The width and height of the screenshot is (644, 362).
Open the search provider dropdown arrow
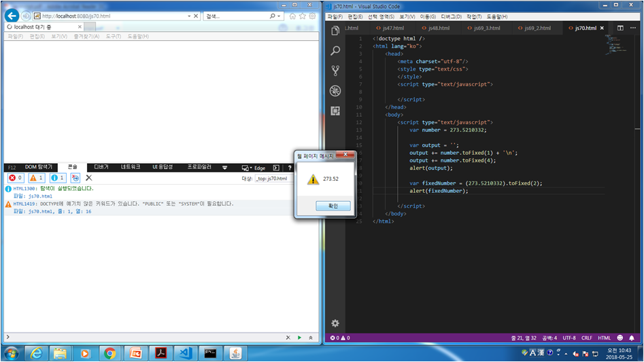coord(279,16)
